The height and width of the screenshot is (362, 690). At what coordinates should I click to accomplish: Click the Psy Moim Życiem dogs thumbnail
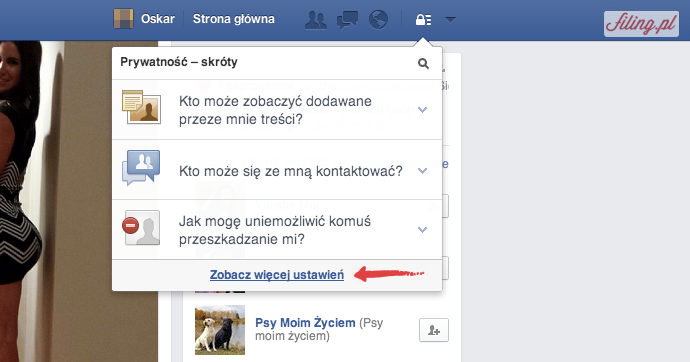point(220,330)
